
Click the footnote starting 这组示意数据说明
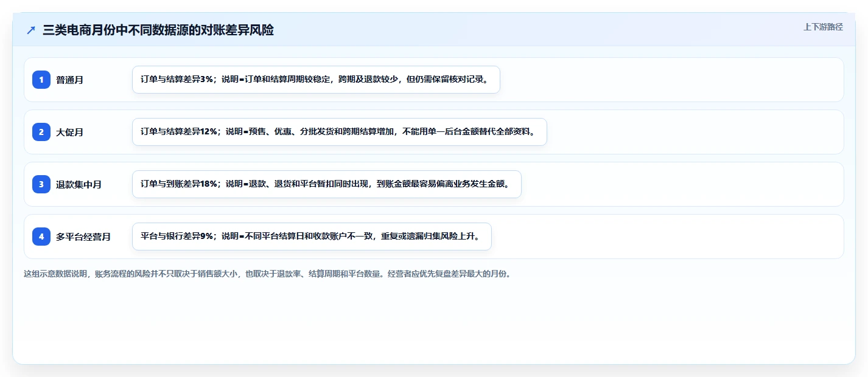tap(268, 274)
